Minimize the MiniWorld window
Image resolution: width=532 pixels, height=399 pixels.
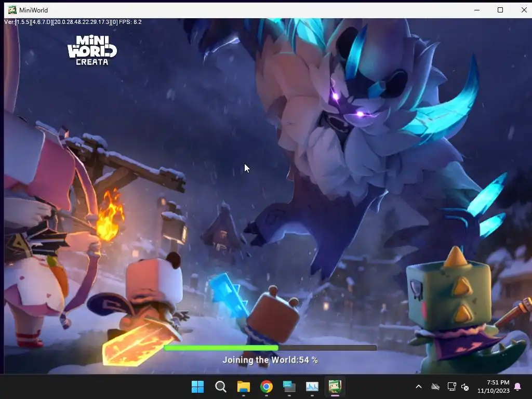[477, 10]
